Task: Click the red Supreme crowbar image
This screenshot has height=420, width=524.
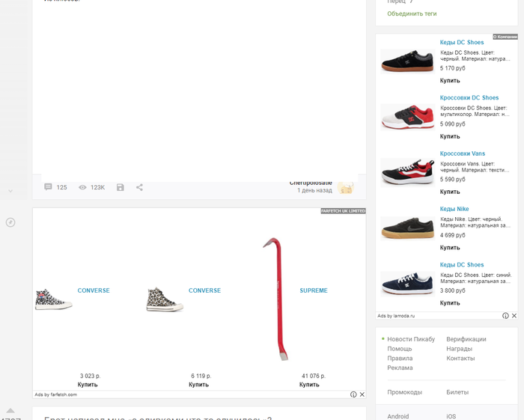Action: point(277,299)
